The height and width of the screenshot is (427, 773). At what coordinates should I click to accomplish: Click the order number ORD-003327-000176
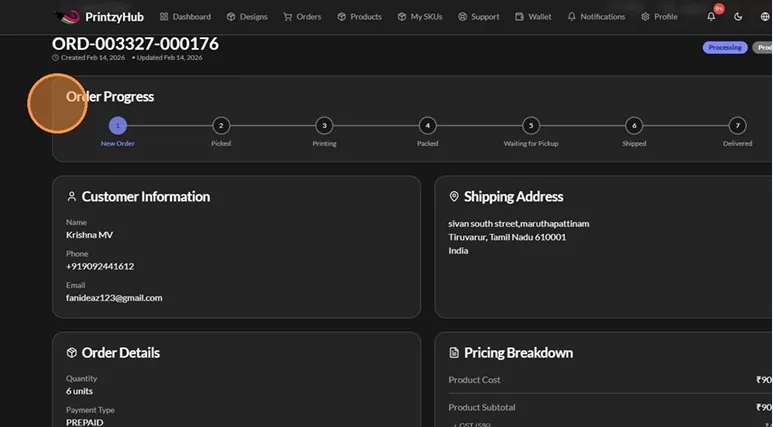pos(136,44)
